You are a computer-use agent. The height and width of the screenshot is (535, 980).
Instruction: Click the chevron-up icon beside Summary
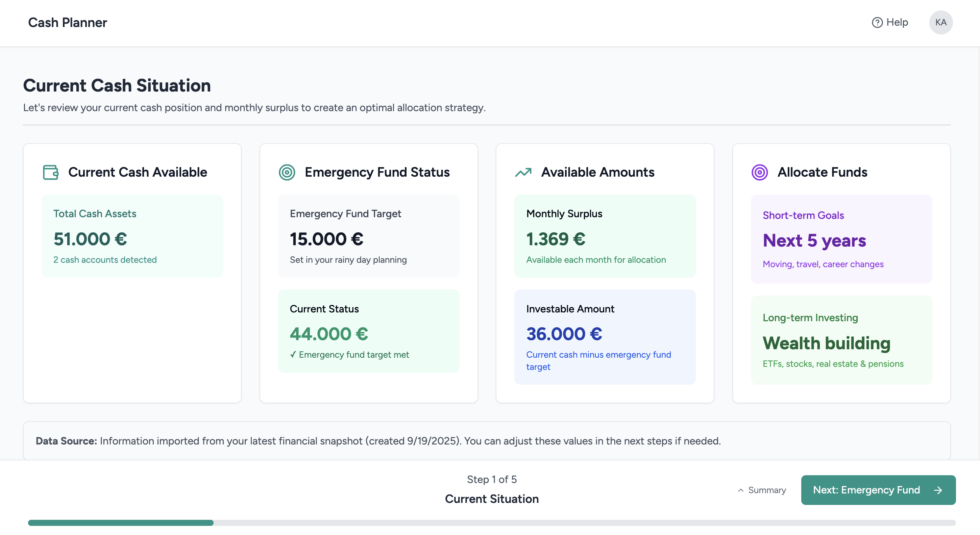740,490
